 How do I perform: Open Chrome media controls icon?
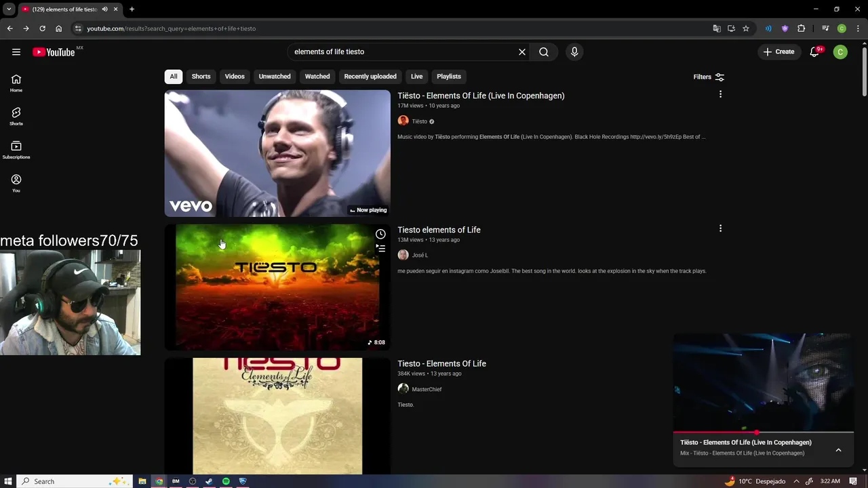(x=825, y=28)
